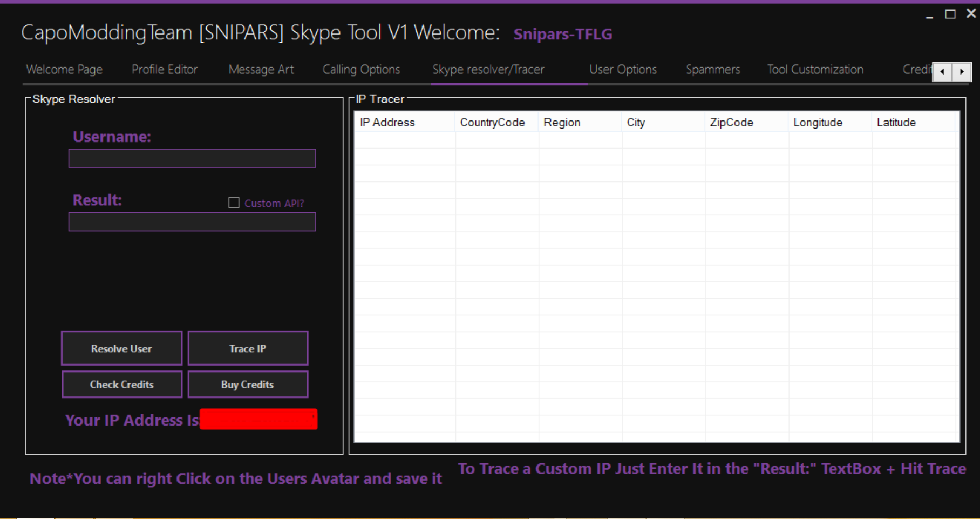Click the Trace IP button
This screenshot has height=519, width=980.
click(x=248, y=348)
